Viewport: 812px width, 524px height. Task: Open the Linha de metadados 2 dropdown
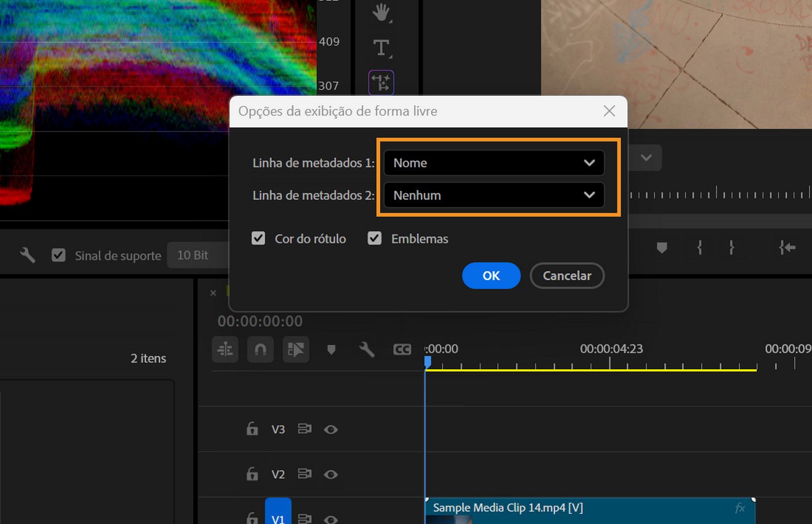[493, 195]
